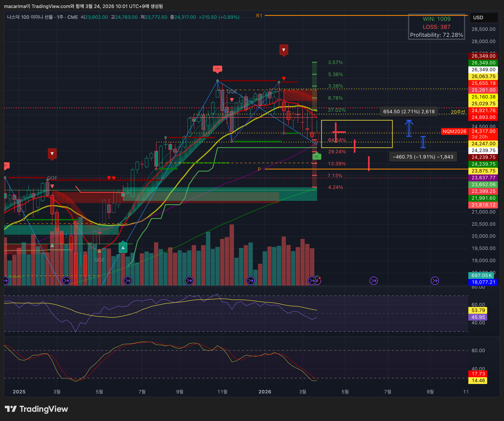
Task: Select the blue upward arrow drawing
Action: click(x=409, y=128)
